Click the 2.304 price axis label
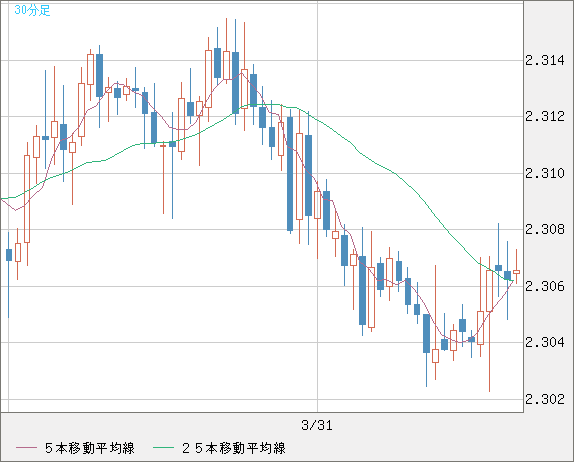Screen dimensions: 574x462 (x=545, y=342)
